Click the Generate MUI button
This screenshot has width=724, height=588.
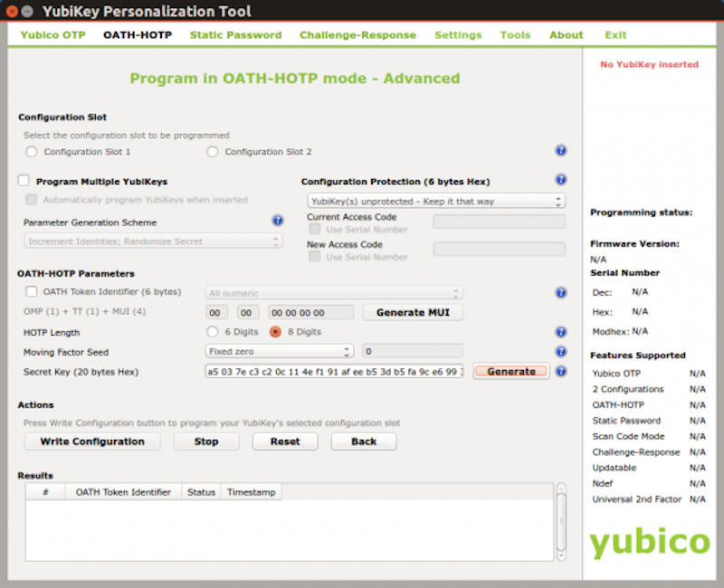coord(413,312)
